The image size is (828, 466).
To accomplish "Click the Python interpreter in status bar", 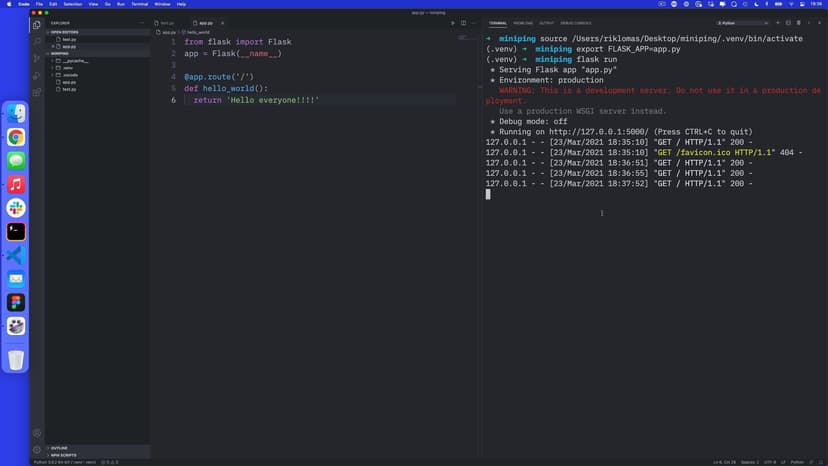I will [x=62, y=462].
